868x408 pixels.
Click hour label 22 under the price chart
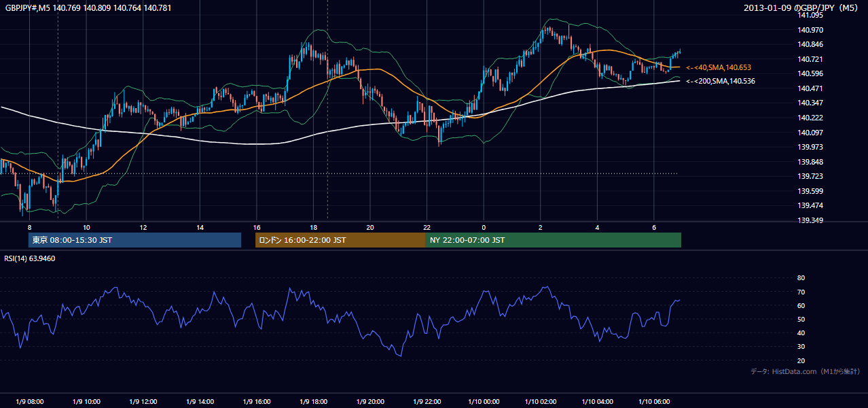[x=427, y=227]
